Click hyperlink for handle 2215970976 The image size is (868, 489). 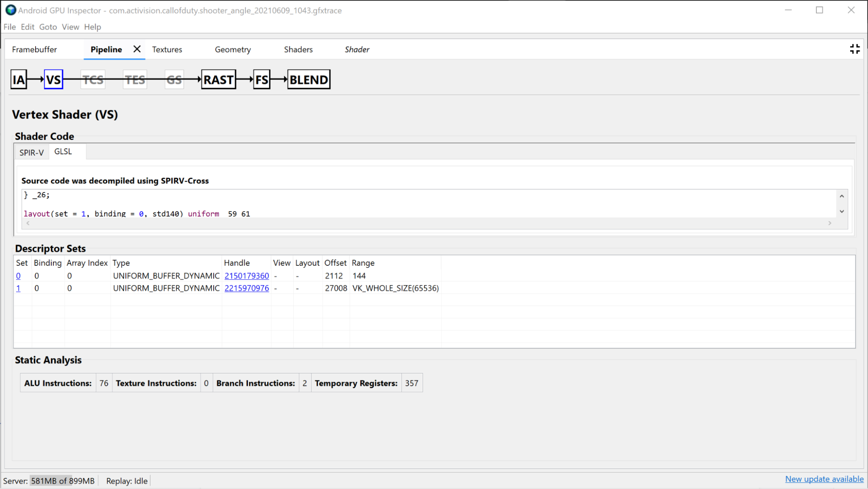[246, 288]
